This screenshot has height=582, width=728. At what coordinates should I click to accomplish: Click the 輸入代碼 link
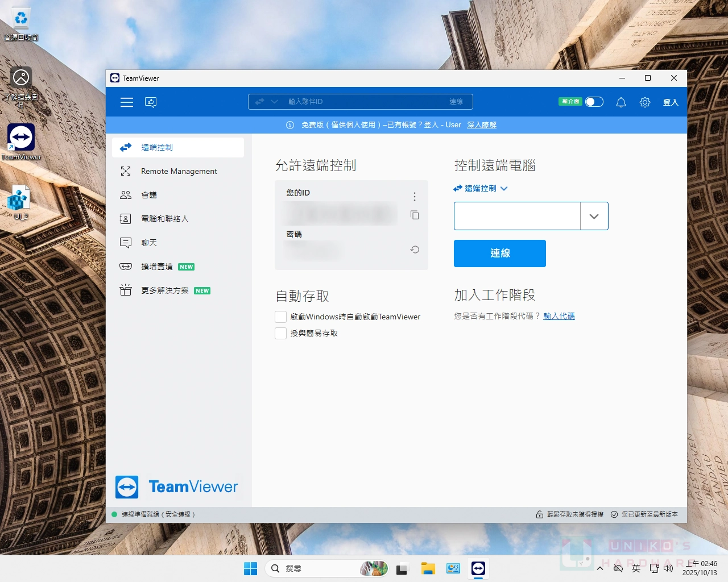pyautogui.click(x=559, y=316)
